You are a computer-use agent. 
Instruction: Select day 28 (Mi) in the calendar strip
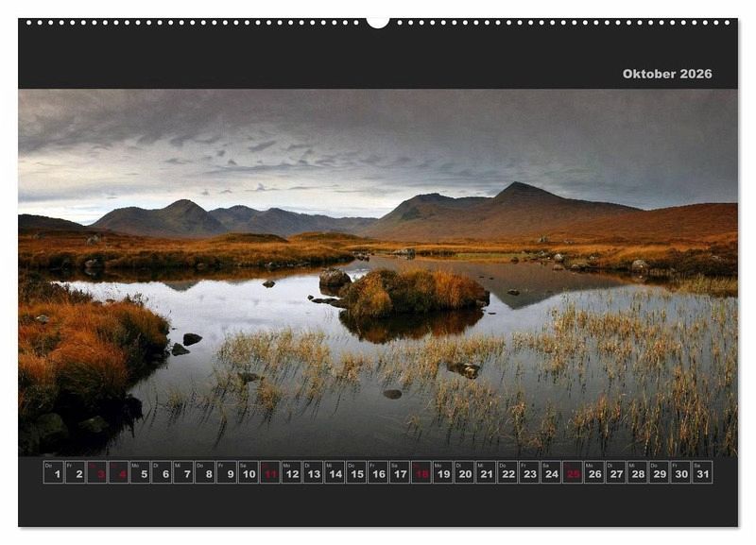click(x=638, y=472)
